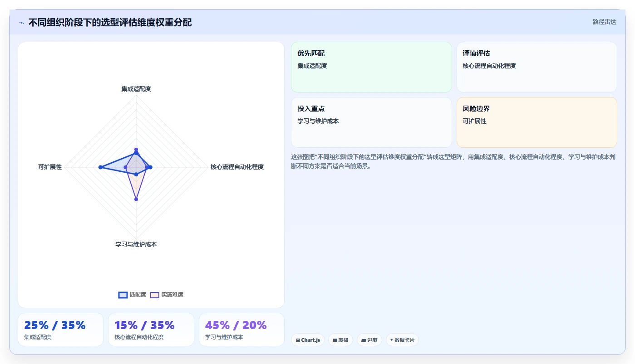Click the 实施难度 data point on 可扩展性 axis

click(x=126, y=167)
